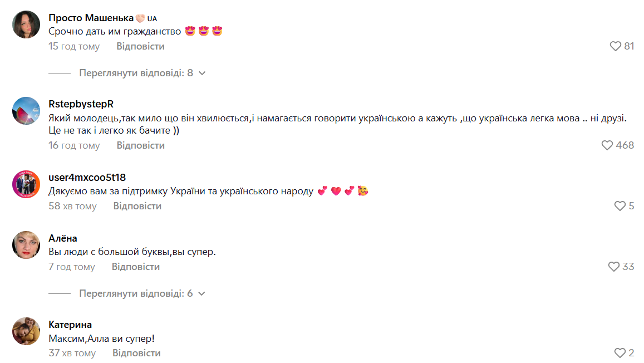Tap the heart on RstepbystepR's comment
644x363 pixels.
(x=608, y=145)
